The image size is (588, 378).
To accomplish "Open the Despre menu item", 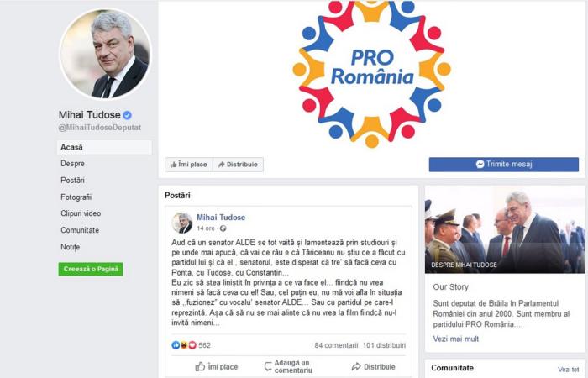I will tap(72, 164).
